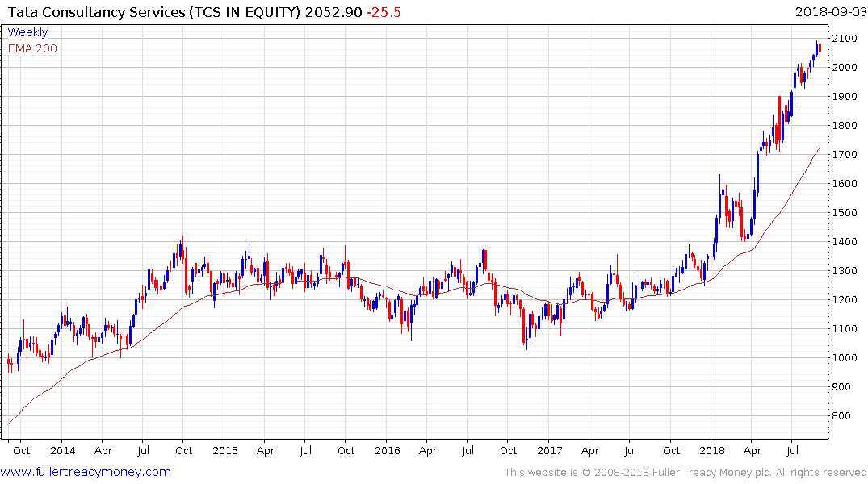Click the Weekly timeframe label
Screen dimensions: 868x484
27,32
